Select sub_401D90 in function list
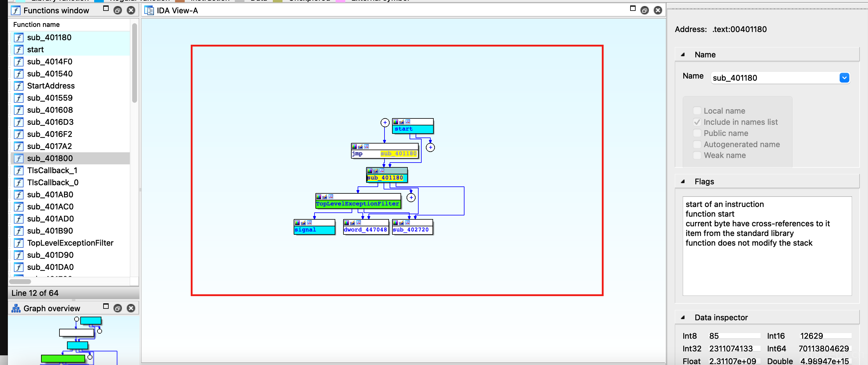The image size is (868, 365). 70,255
